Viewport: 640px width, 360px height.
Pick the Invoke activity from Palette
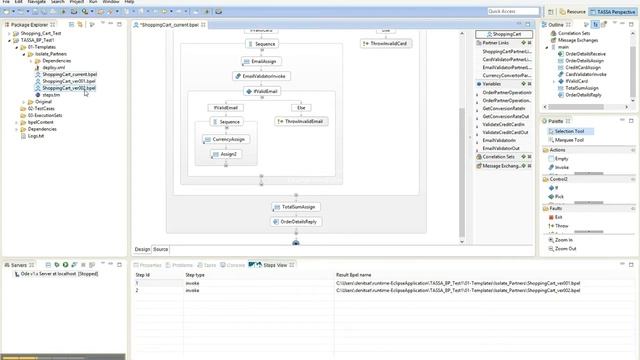559,167
